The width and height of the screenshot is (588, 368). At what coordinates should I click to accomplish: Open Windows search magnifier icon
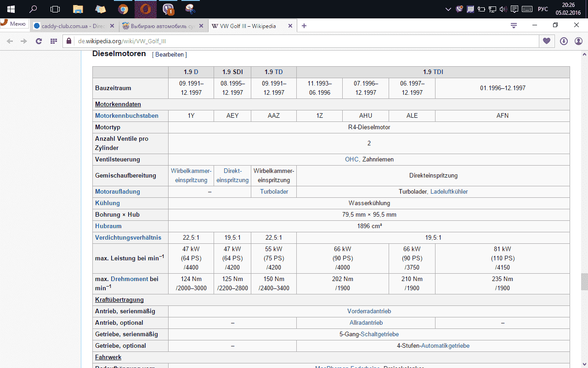click(x=33, y=9)
